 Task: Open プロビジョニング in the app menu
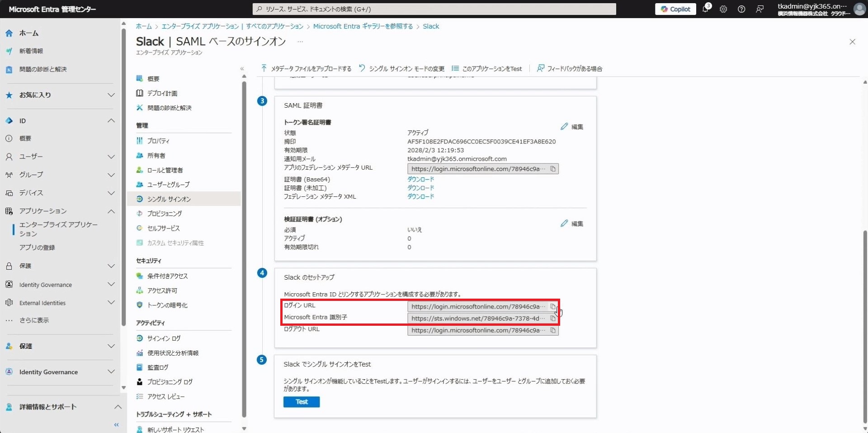tap(165, 214)
